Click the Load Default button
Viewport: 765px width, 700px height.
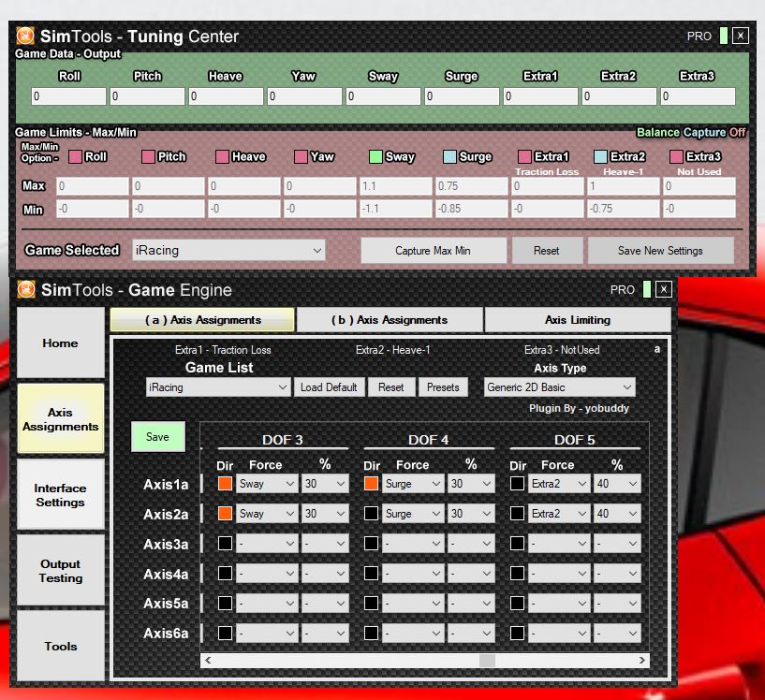coord(329,387)
